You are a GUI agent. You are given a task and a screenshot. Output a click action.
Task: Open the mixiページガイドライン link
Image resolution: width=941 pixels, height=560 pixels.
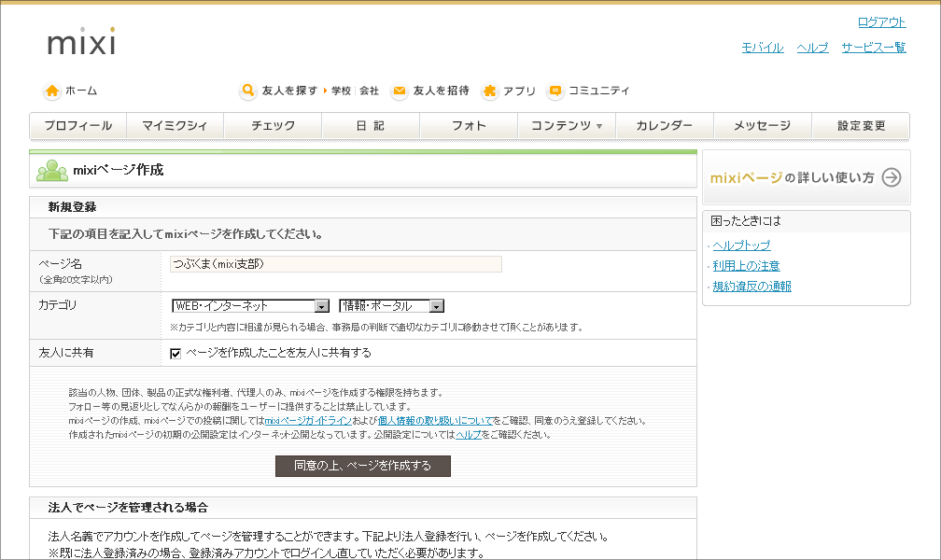308,421
